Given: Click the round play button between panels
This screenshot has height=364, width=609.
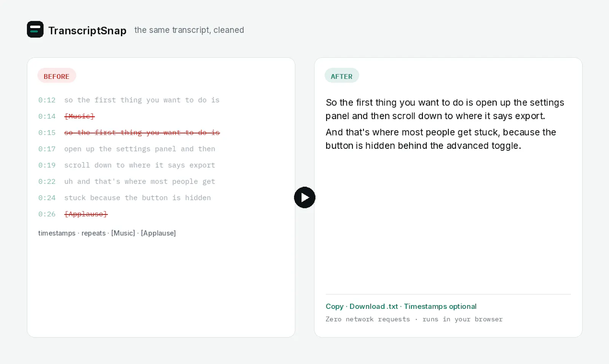Looking at the screenshot, I should coord(304,197).
